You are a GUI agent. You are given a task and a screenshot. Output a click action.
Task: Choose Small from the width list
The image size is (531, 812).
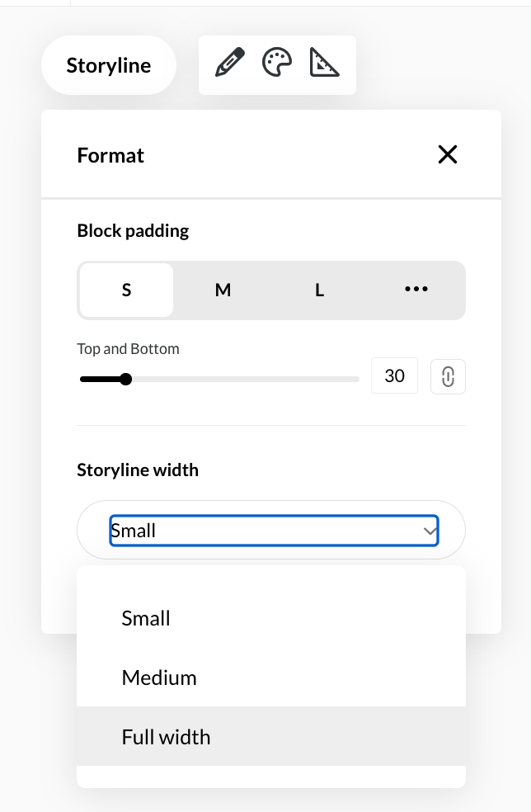(x=146, y=618)
